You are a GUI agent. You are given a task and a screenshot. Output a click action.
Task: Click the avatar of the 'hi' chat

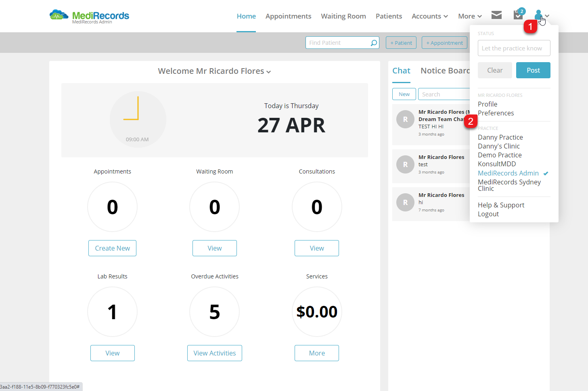[405, 203]
